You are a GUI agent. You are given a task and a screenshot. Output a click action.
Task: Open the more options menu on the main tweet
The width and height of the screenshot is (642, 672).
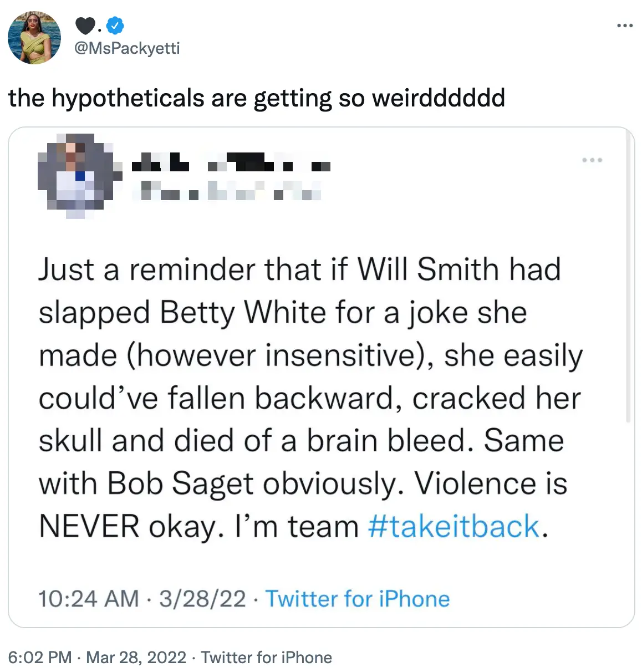pos(625,24)
